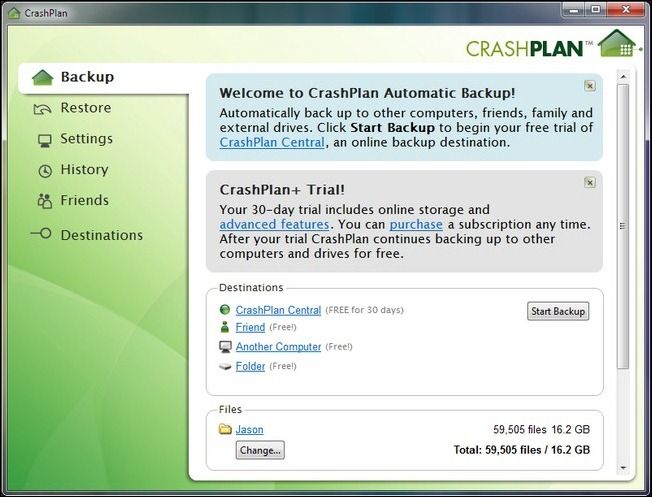Choose CrashPlan Central destination link
This screenshot has width=652, height=497.
(278, 310)
